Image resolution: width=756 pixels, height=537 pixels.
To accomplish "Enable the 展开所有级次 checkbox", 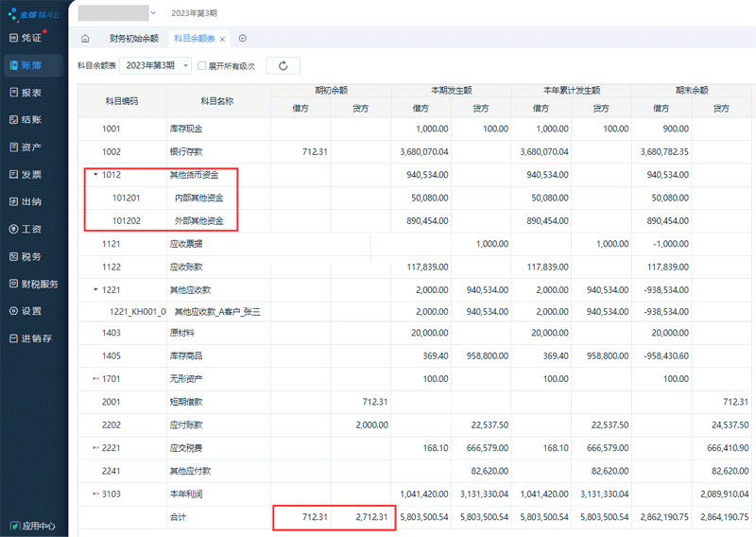I will pyautogui.click(x=202, y=65).
